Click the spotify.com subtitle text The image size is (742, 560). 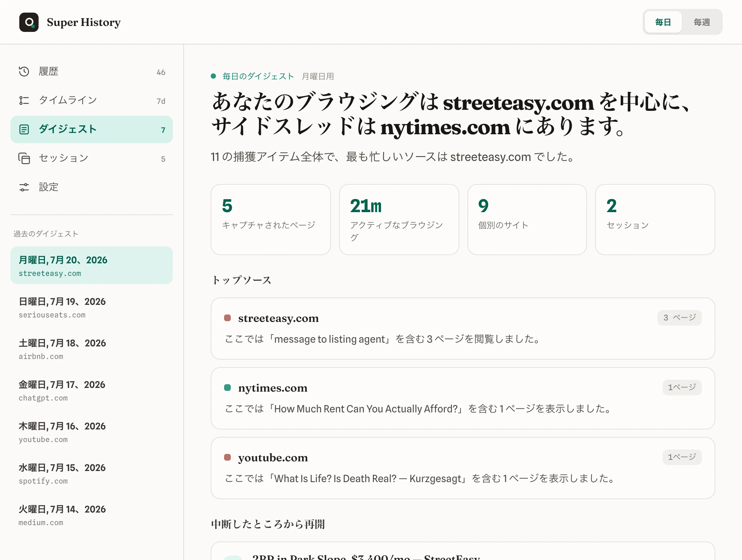pos(43,481)
